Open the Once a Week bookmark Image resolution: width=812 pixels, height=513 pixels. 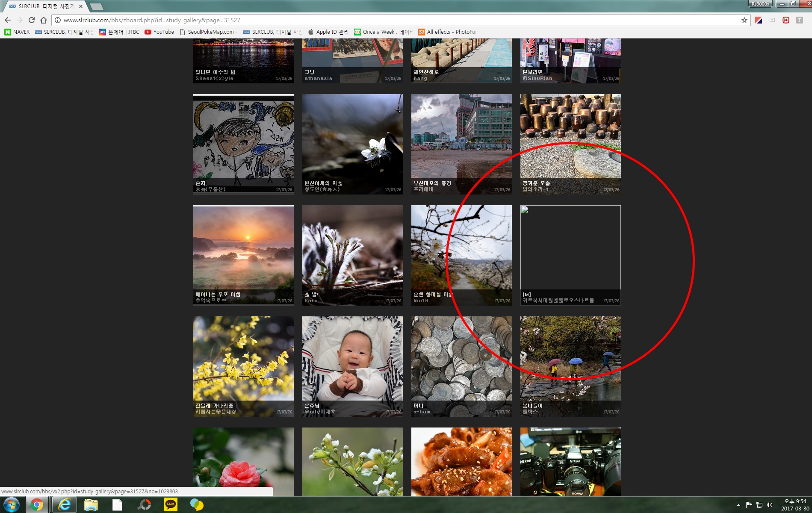(x=384, y=32)
